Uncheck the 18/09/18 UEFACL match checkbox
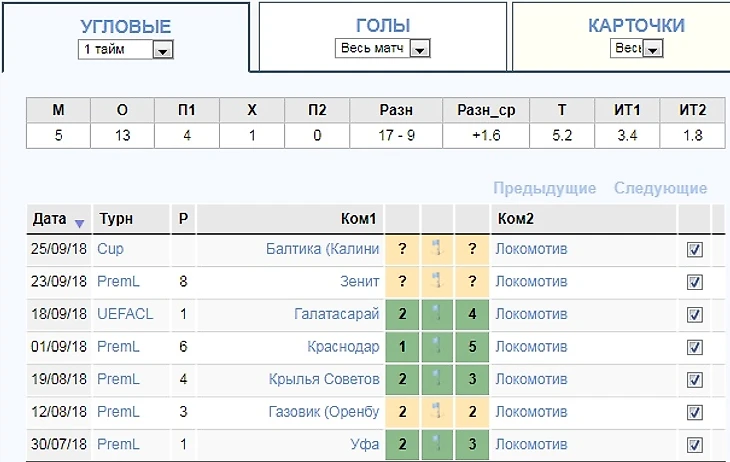The height and width of the screenshot is (462, 730). pos(695,315)
